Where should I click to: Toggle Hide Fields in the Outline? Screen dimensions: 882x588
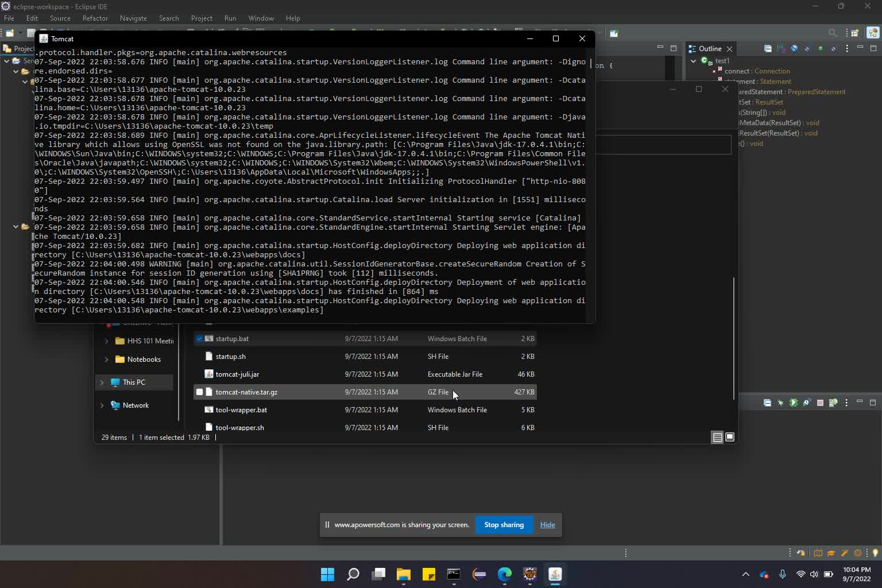(x=794, y=49)
